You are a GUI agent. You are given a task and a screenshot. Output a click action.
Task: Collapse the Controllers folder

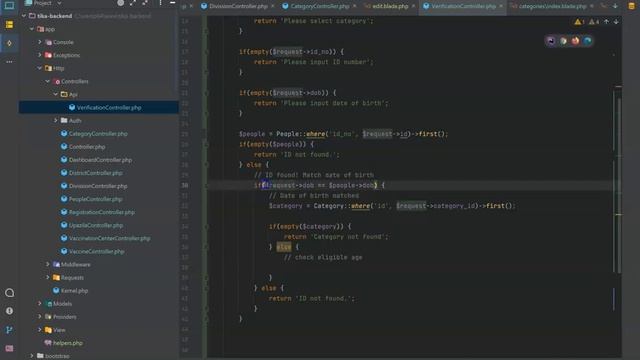48,81
